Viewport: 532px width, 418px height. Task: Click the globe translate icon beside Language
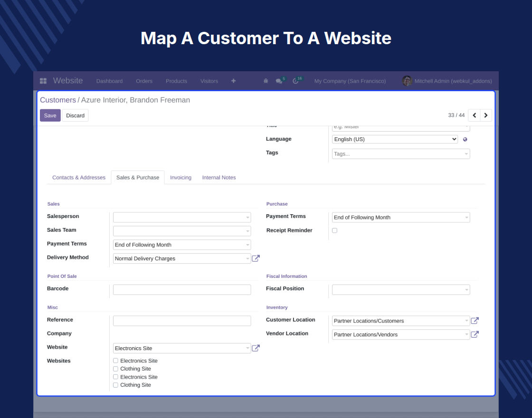coord(465,140)
